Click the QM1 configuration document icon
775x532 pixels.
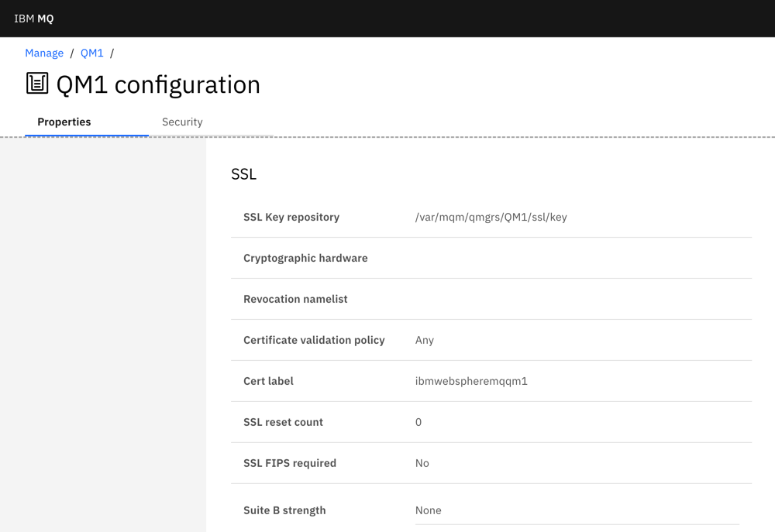pos(37,83)
